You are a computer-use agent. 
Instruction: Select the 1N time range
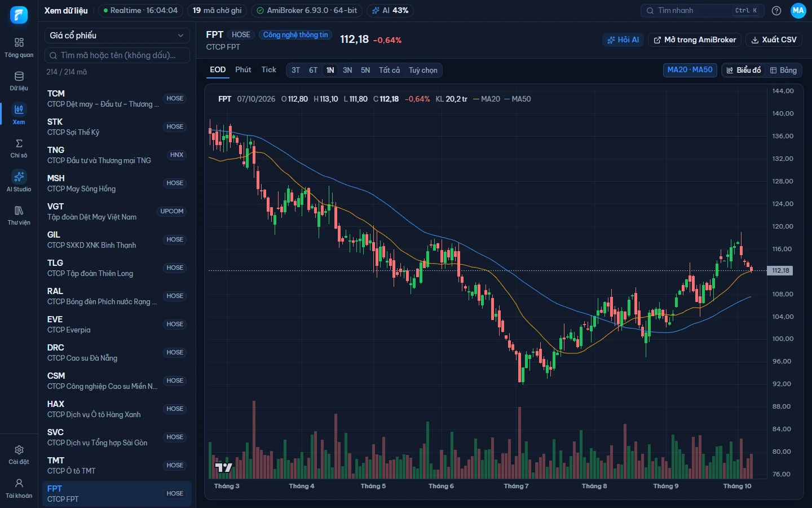(x=330, y=70)
